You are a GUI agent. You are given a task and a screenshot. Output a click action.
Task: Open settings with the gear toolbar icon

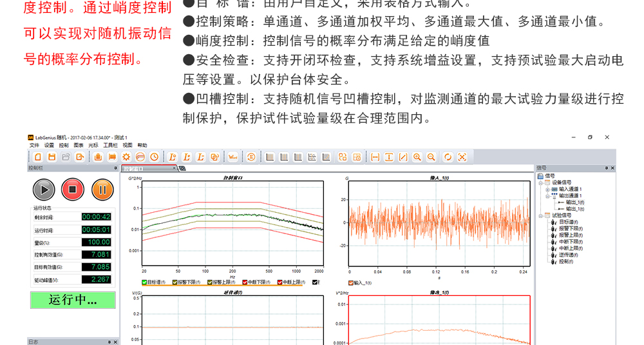[x=126, y=157]
